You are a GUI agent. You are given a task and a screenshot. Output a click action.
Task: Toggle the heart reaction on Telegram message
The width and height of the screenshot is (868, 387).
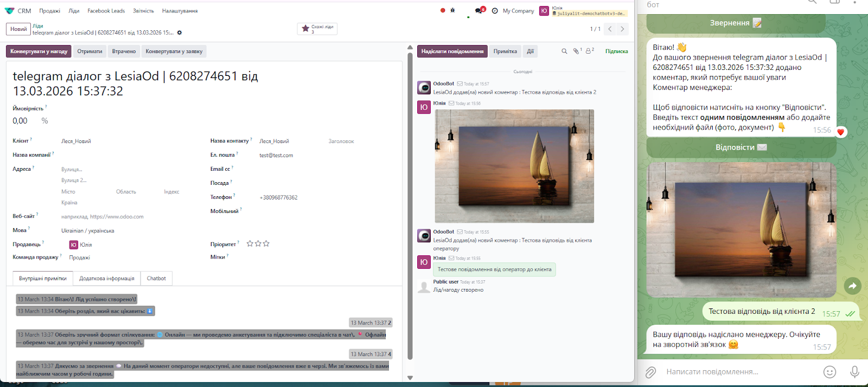pos(840,132)
